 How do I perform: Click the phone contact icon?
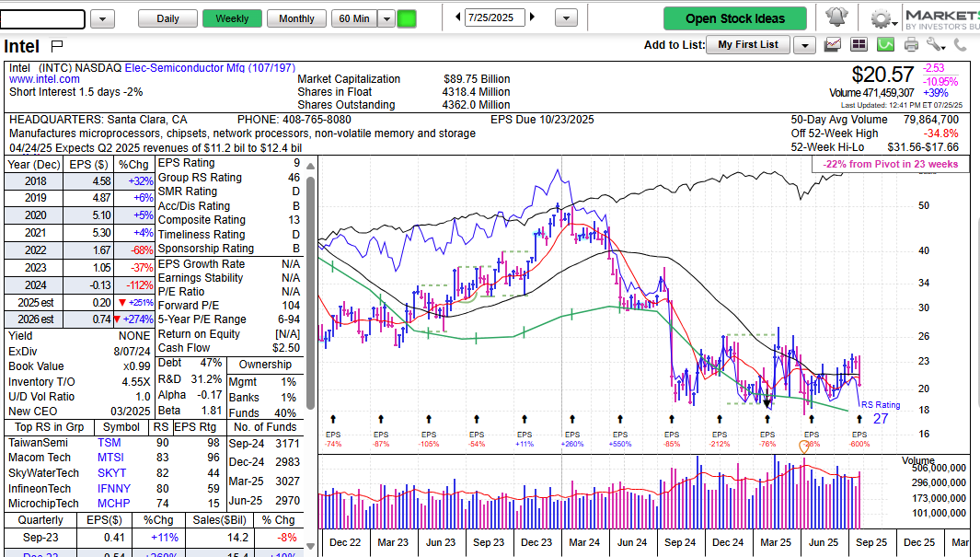[x=960, y=44]
